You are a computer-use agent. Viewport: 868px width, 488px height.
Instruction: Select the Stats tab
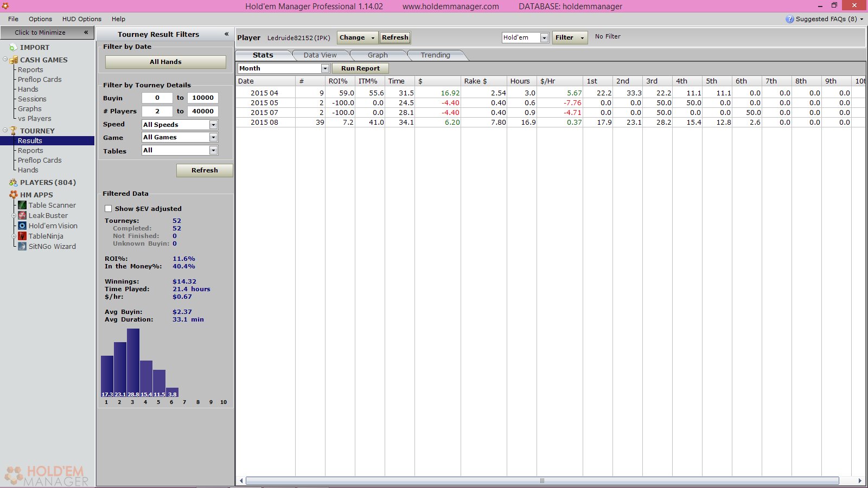click(x=263, y=55)
